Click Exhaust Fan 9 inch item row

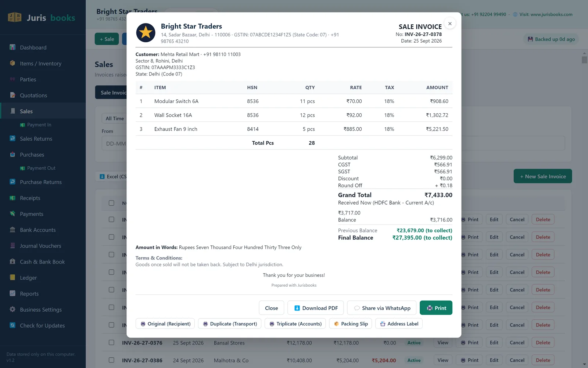(x=294, y=129)
